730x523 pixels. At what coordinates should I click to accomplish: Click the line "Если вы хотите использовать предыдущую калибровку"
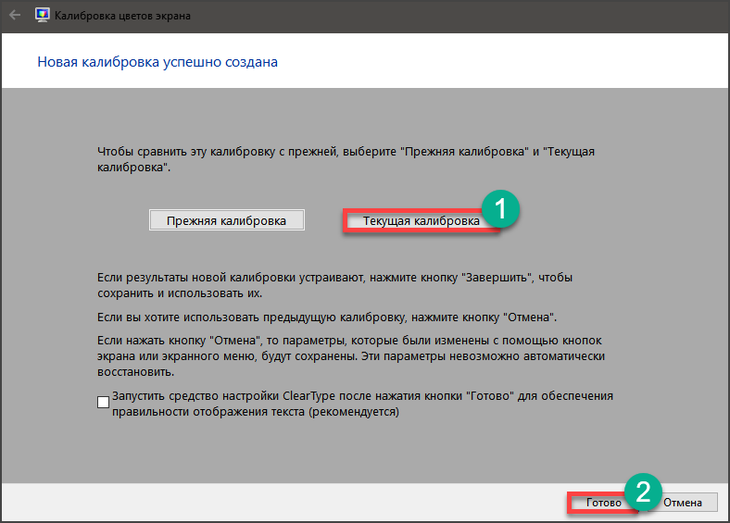tap(327, 317)
